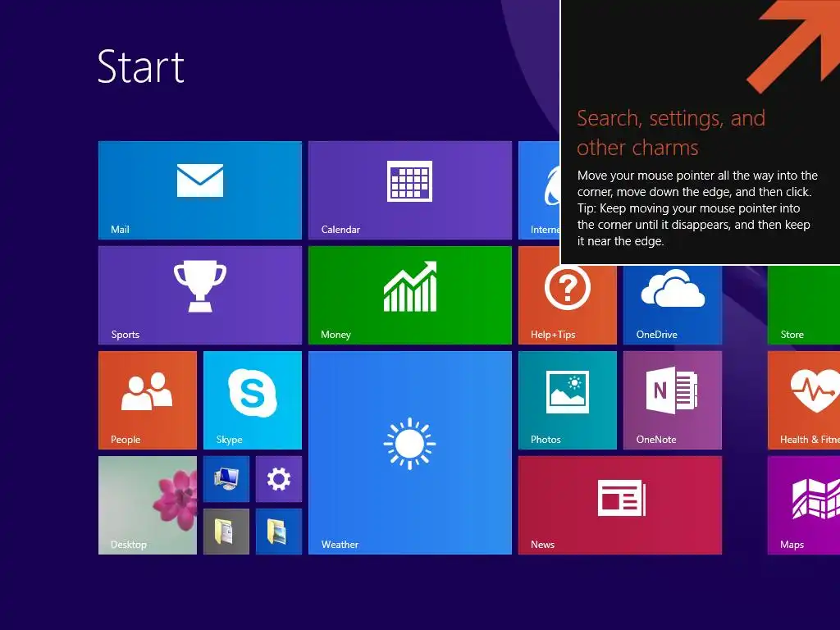
Task: Open the OneDrive cloud tile
Action: [673, 304]
